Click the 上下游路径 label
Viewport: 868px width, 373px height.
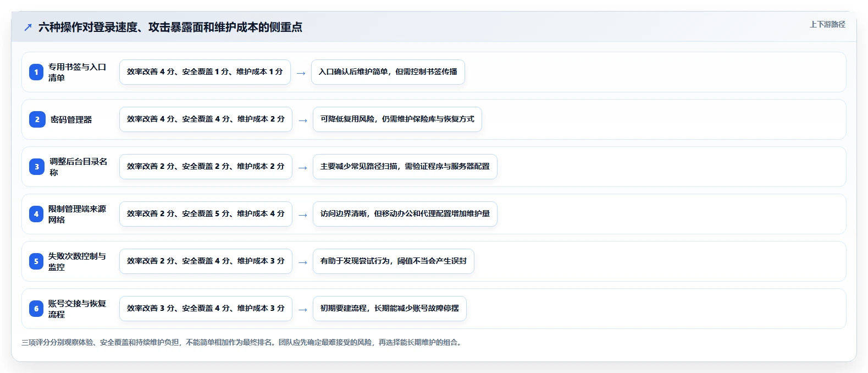coord(827,24)
